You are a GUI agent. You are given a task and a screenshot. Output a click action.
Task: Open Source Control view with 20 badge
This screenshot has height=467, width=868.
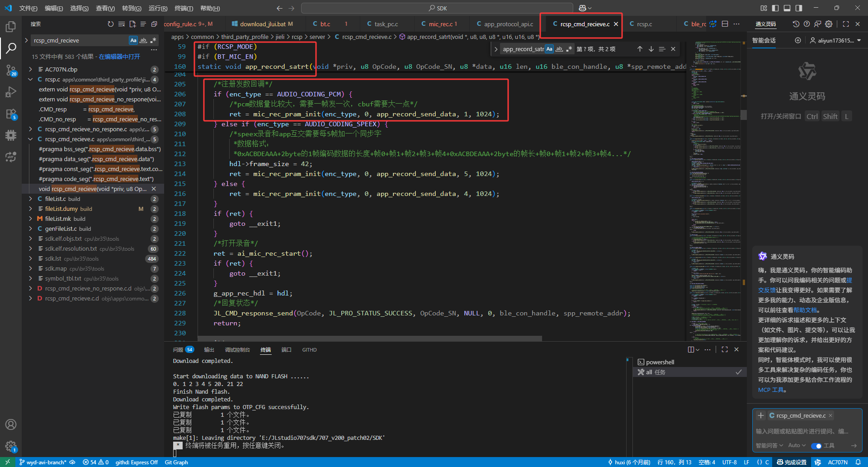[x=11, y=70]
